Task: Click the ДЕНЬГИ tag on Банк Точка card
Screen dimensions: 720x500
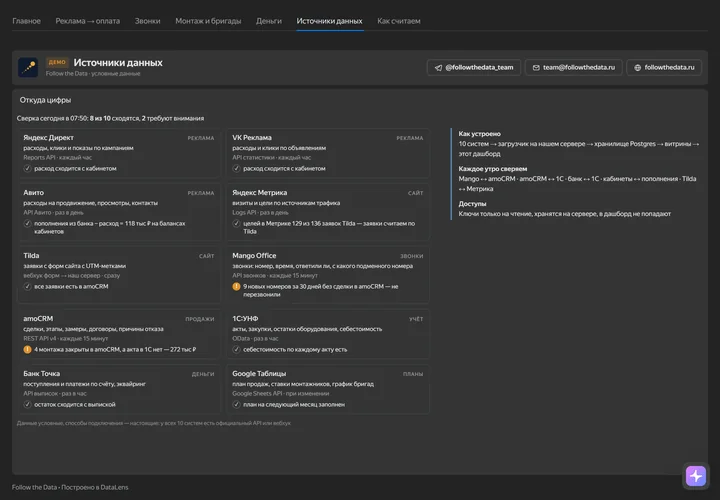Action: tap(203, 374)
